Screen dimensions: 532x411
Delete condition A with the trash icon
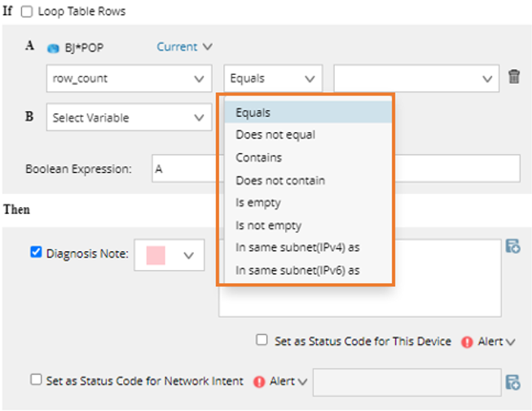click(x=514, y=77)
